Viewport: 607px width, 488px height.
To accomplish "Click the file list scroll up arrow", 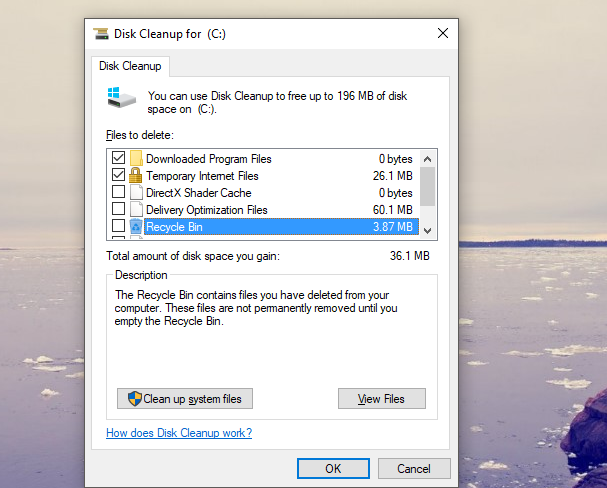I will 427,159.
